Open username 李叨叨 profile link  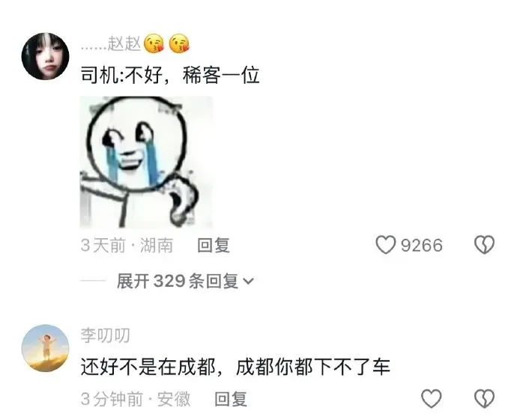coord(105,335)
